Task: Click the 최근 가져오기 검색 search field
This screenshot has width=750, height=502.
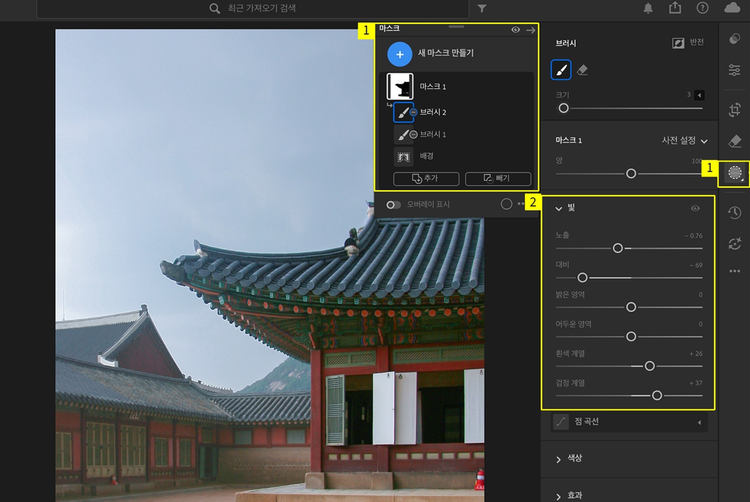Action: coord(253,9)
